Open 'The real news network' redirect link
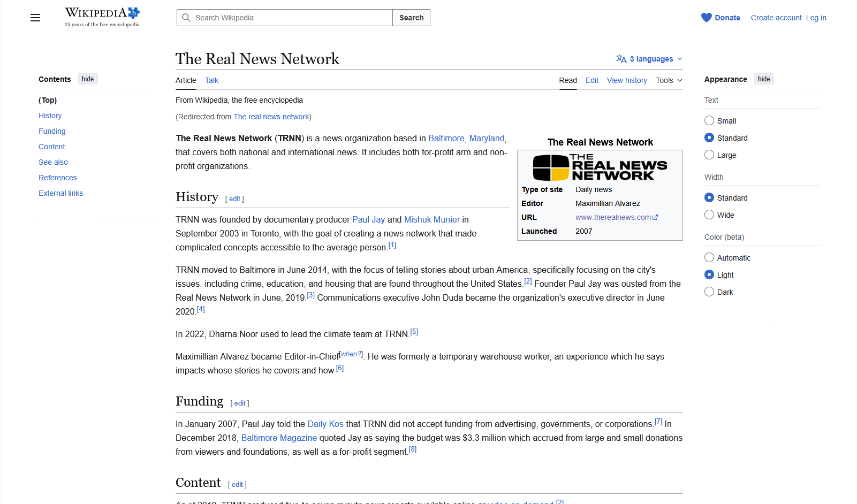The image size is (857, 504). 271,117
